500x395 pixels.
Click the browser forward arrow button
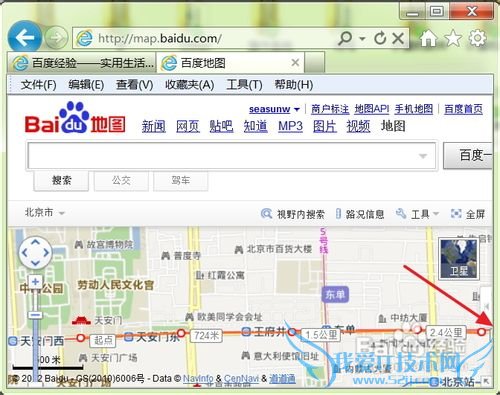click(x=56, y=38)
